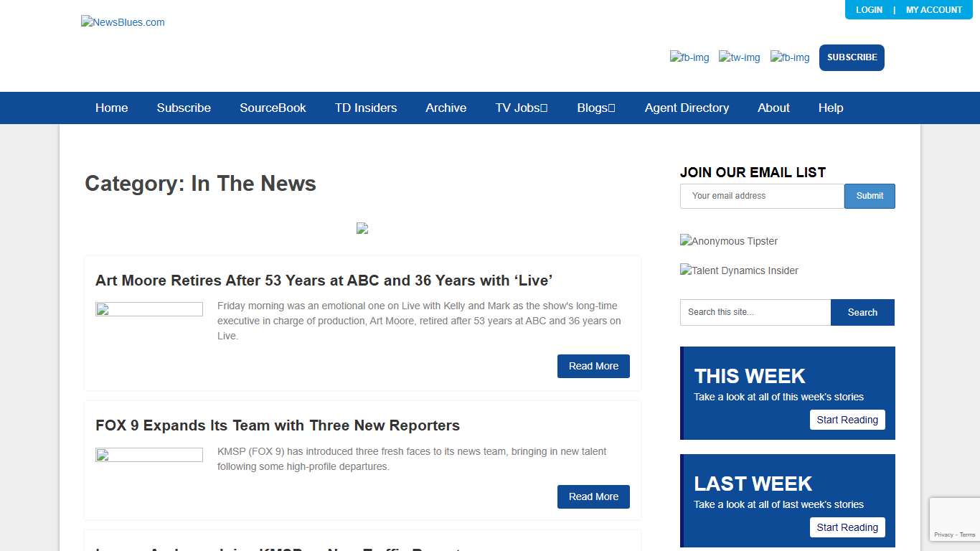Start reading this week's stories
Viewport: 980px width, 551px height.
pyautogui.click(x=847, y=420)
